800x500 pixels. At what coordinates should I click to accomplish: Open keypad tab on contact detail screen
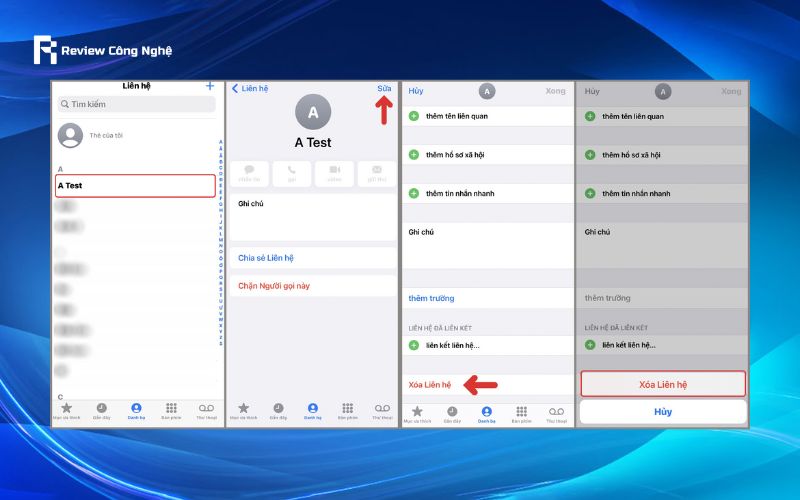347,411
